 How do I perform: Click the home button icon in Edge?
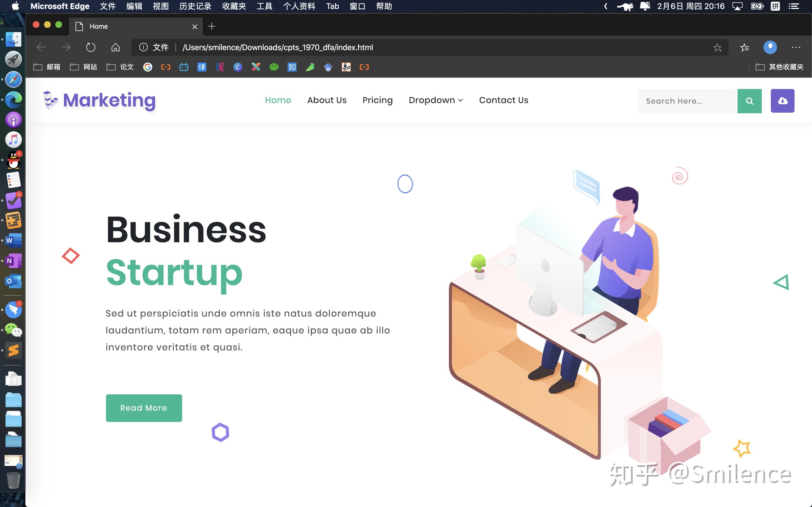click(x=115, y=47)
